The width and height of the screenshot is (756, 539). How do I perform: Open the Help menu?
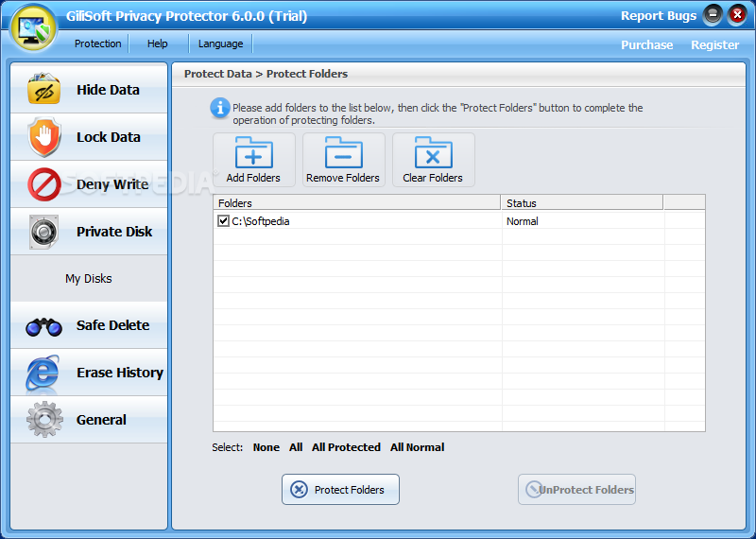(x=157, y=43)
